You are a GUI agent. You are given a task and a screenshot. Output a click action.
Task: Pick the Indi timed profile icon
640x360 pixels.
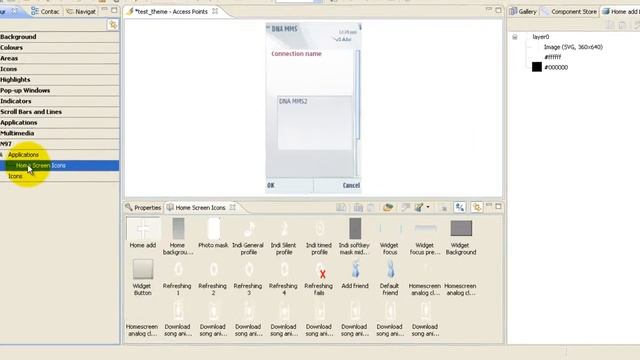coord(320,229)
